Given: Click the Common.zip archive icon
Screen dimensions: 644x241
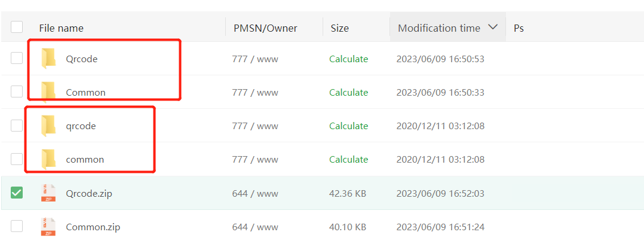Looking at the screenshot, I should pos(48,227).
